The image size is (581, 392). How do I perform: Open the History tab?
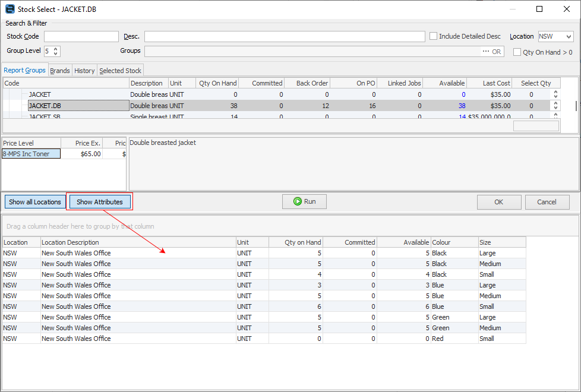(84, 71)
